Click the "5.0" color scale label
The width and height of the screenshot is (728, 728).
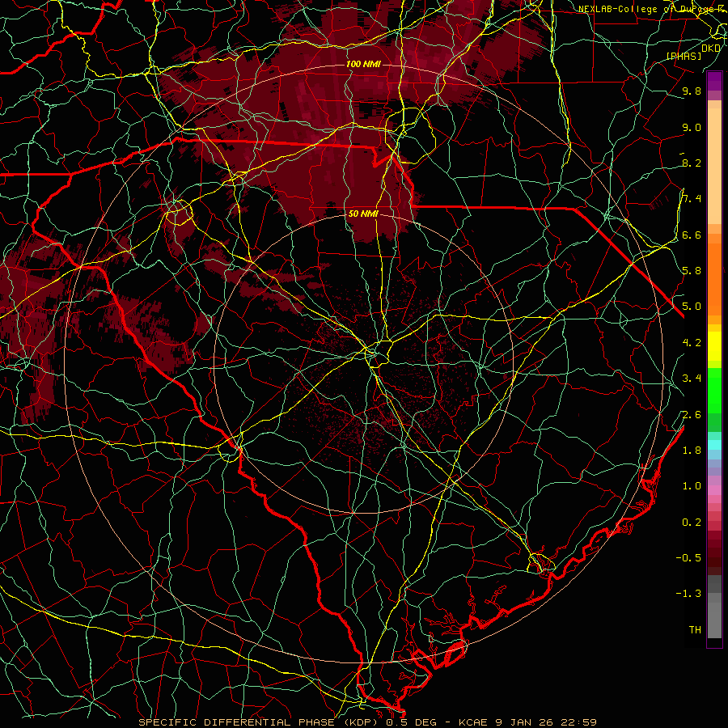coord(692,307)
